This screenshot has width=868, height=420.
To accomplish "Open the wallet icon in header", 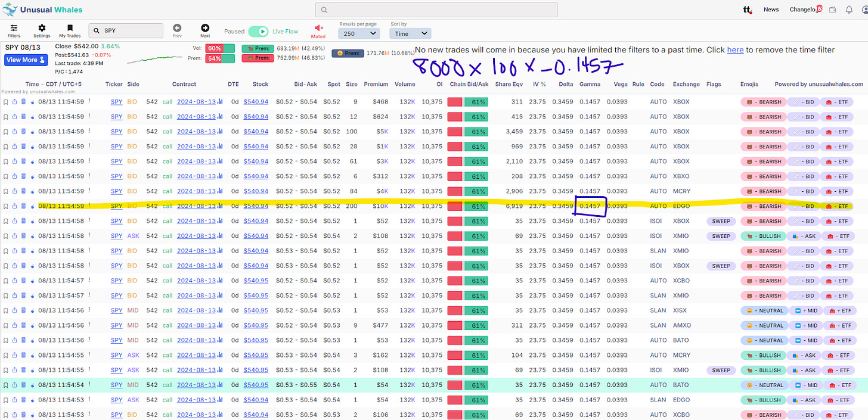I will tap(833, 10).
